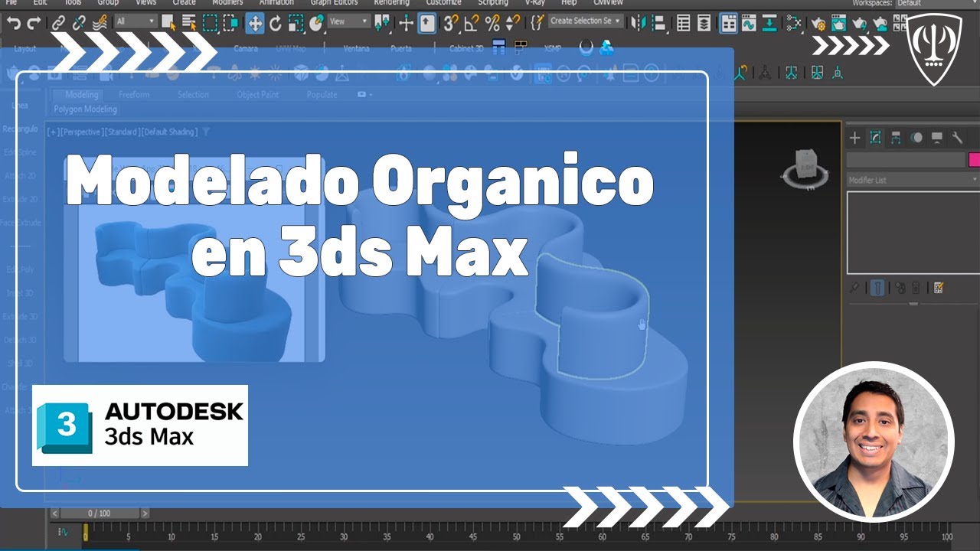Toggle the 3D Snaps button
Viewport: 980px width, 551px height.
point(452,23)
